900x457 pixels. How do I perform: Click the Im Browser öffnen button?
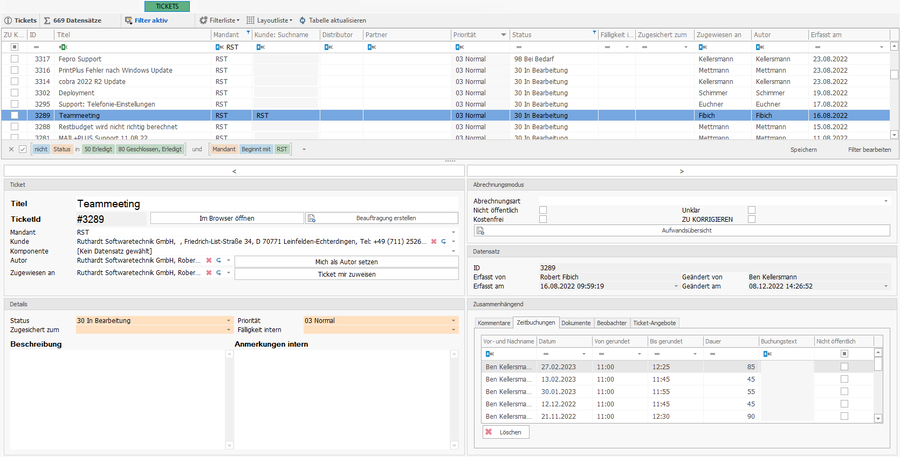pos(227,218)
